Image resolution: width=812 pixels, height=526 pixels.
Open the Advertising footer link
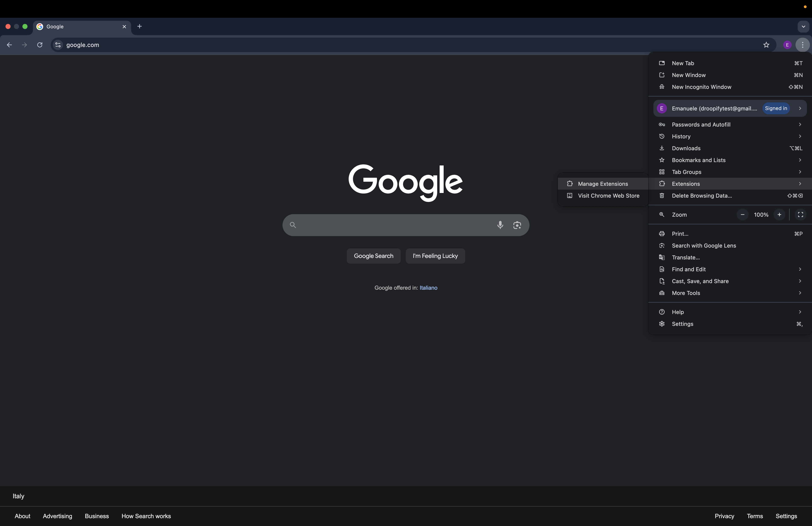pos(57,516)
